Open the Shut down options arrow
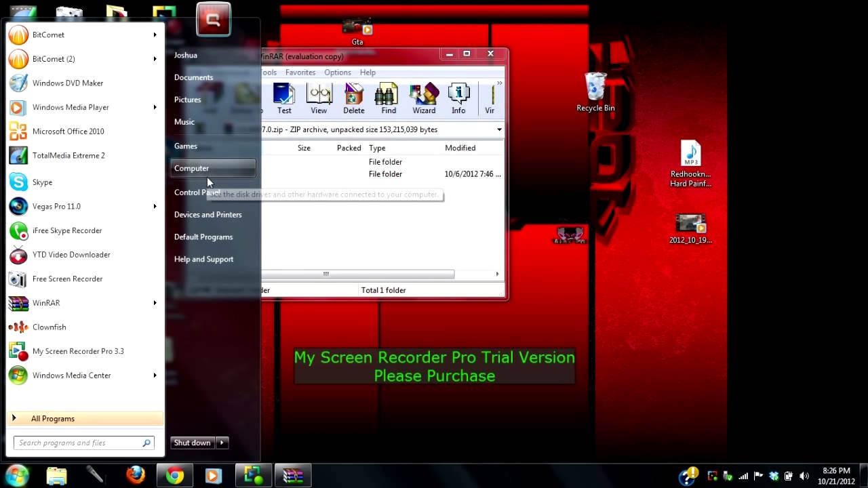Viewport: 868px width, 488px height. pos(222,443)
